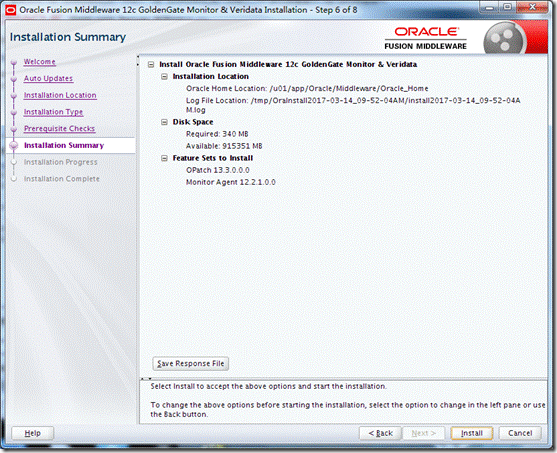Click the Installation Progress step bullet icon
The width and height of the screenshot is (557, 453).
click(x=14, y=162)
